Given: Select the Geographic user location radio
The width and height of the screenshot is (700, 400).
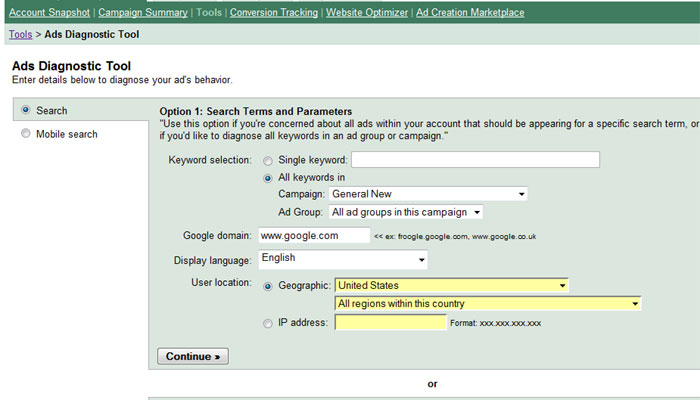Looking at the screenshot, I should (x=268, y=286).
